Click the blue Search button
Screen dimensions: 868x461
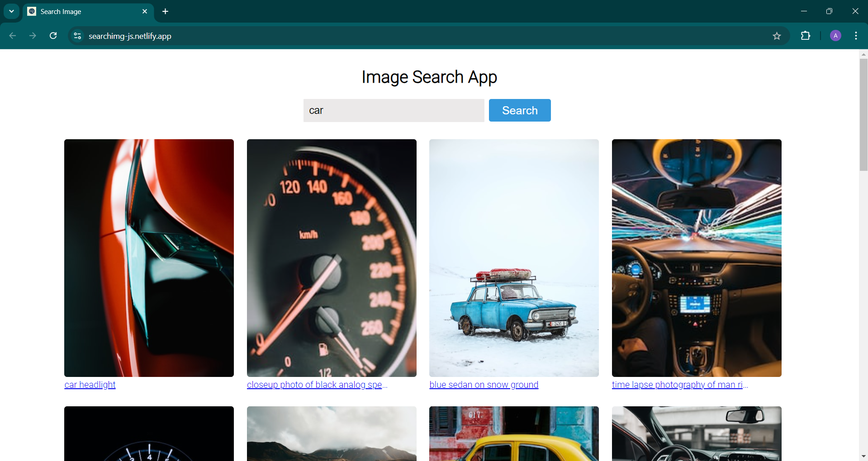[520, 110]
